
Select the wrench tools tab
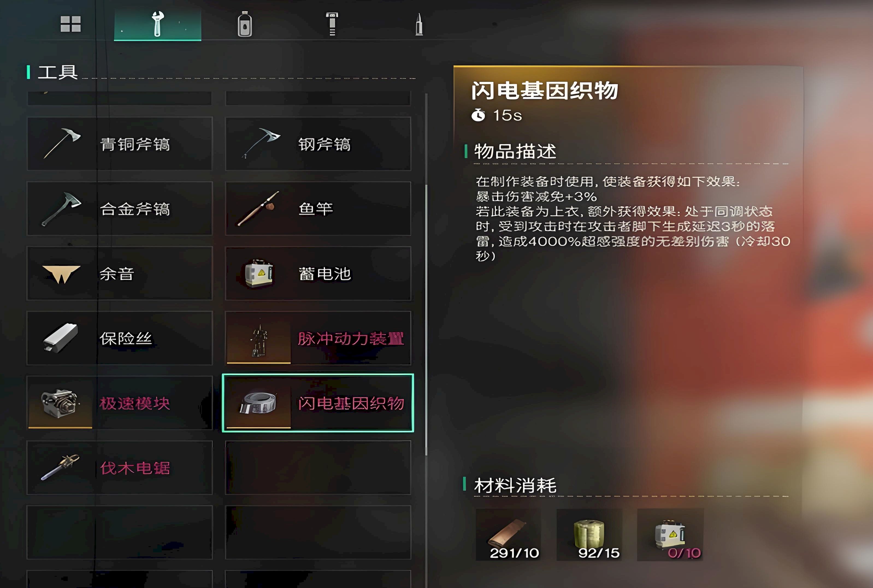[x=158, y=24]
